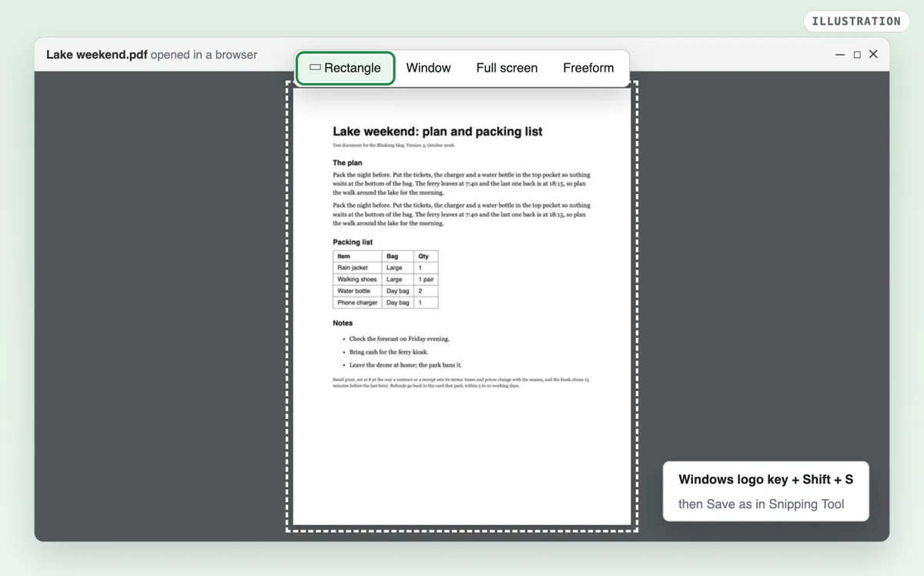Click the 'Windows logo key + Shift + S' text
This screenshot has width=924, height=576.
click(x=765, y=479)
